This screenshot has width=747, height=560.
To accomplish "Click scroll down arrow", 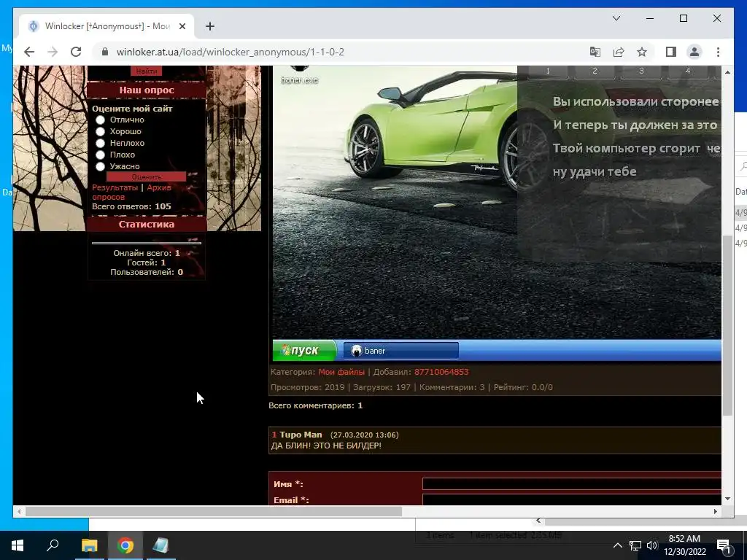I will (727, 499).
